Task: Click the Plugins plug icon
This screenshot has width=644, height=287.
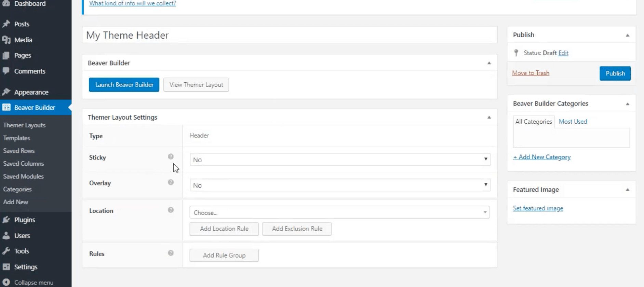Action: tap(6, 220)
